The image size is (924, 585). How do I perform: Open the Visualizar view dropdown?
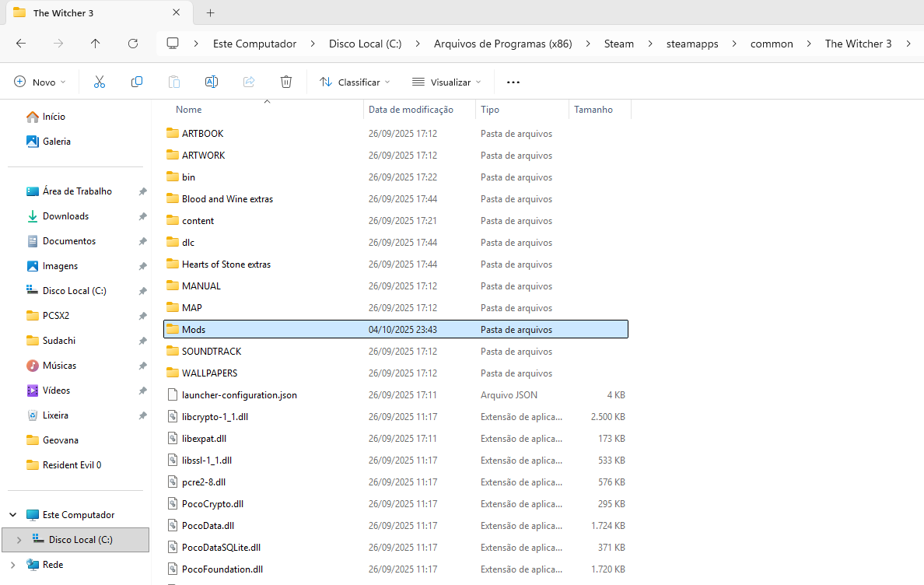[446, 82]
